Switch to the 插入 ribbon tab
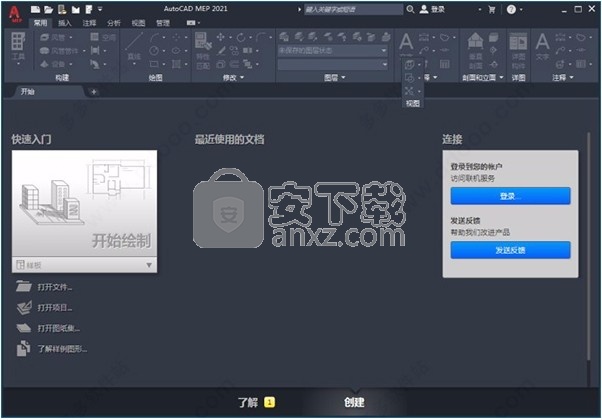This screenshot has height=420, width=602. 64,23
